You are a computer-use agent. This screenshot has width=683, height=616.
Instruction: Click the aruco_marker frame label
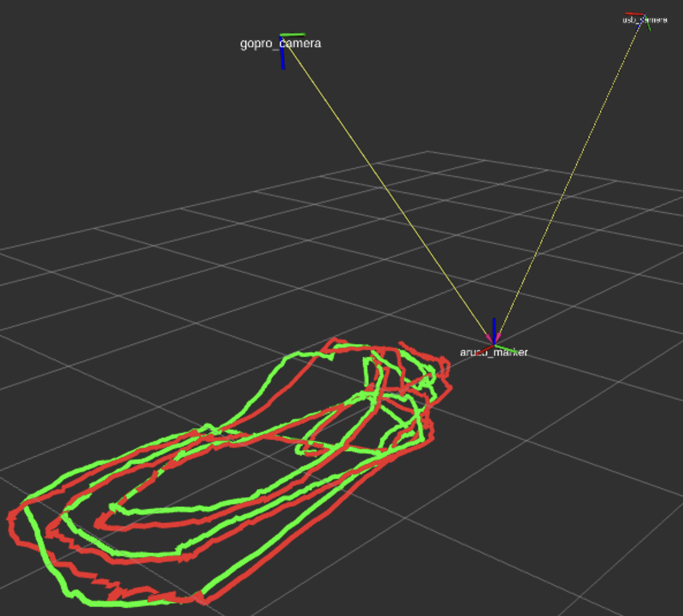tap(494, 352)
